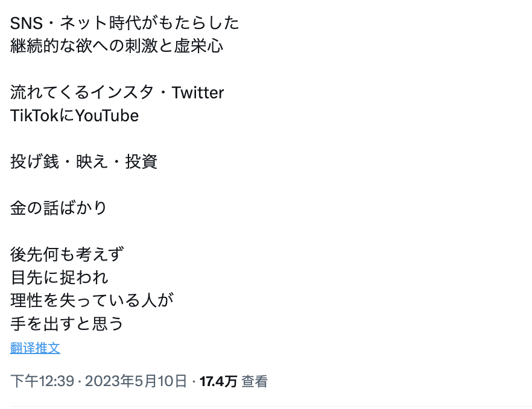Click the word 投げ銭
The height and width of the screenshot is (409, 532).
(34, 162)
